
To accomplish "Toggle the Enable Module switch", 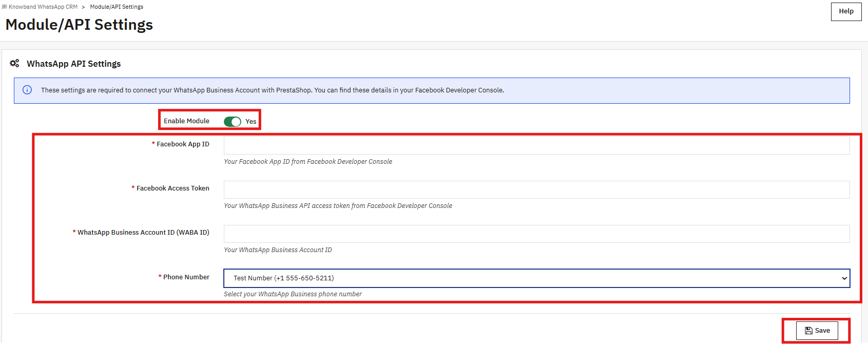I will coord(233,122).
